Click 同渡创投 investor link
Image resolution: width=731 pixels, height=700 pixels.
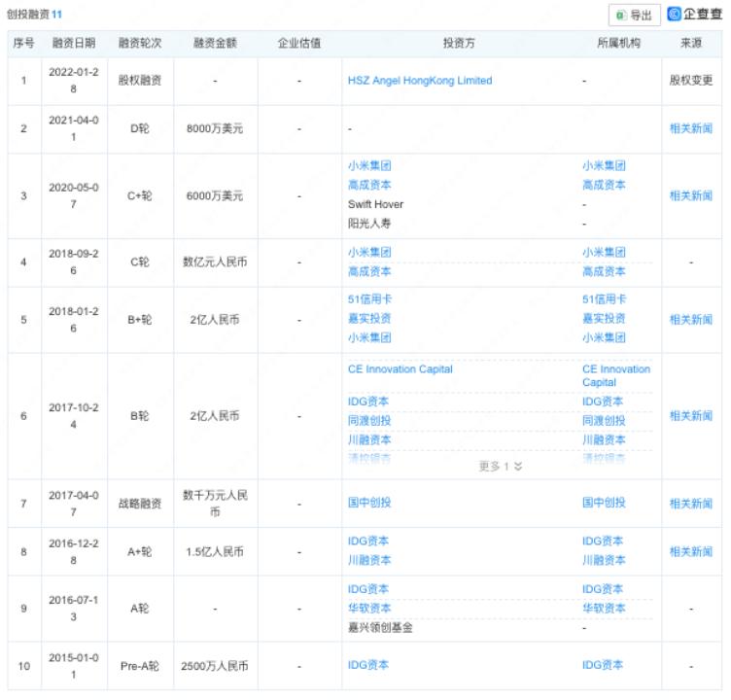(369, 421)
